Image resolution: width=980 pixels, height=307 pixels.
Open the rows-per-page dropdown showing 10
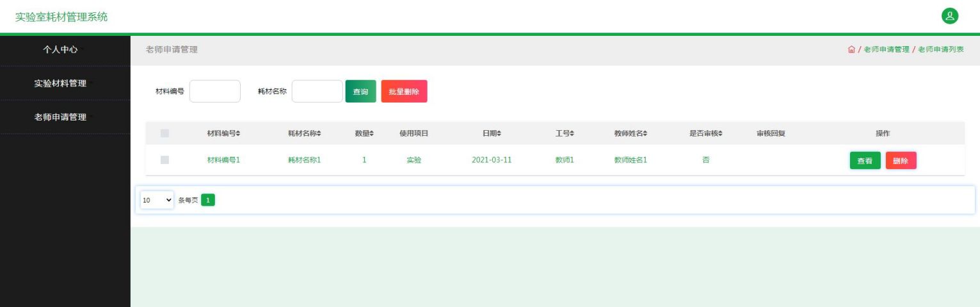coord(157,201)
